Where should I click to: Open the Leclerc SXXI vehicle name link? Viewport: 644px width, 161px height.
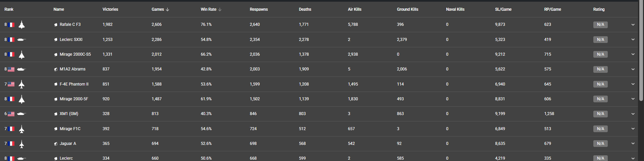pos(71,40)
